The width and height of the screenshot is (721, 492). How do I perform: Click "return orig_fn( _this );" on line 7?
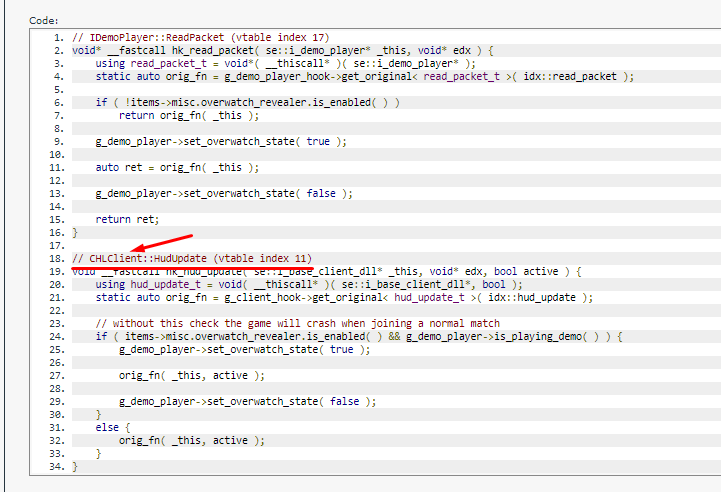click(x=181, y=115)
